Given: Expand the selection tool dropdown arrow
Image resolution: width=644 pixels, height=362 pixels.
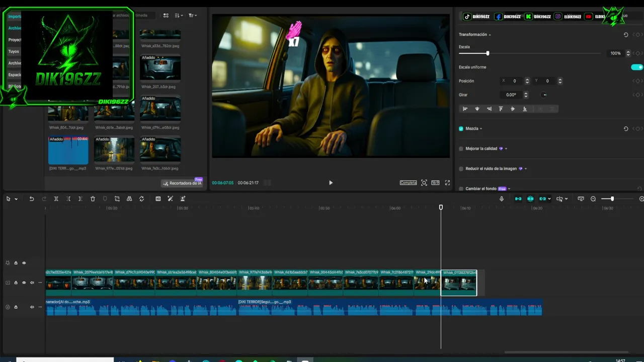Looking at the screenshot, I should click(x=16, y=199).
